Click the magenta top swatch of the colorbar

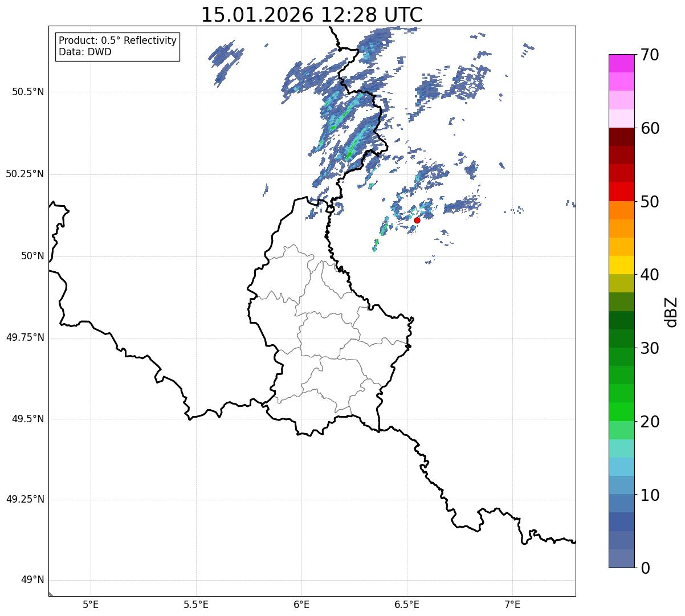[621, 63]
